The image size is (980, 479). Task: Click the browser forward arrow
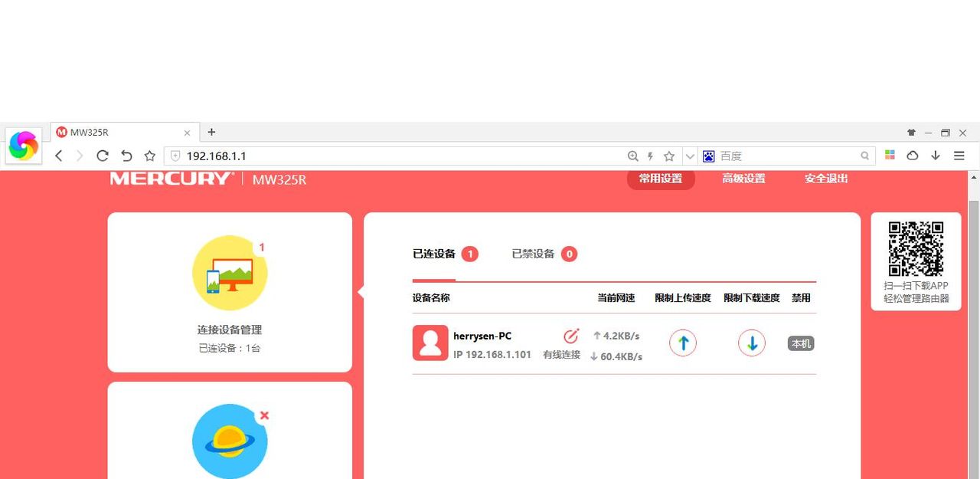coord(80,156)
